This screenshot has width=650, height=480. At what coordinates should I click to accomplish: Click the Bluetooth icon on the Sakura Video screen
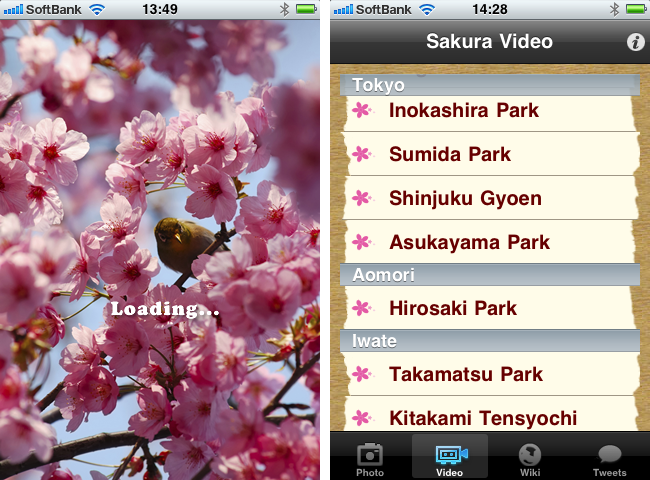coord(614,9)
